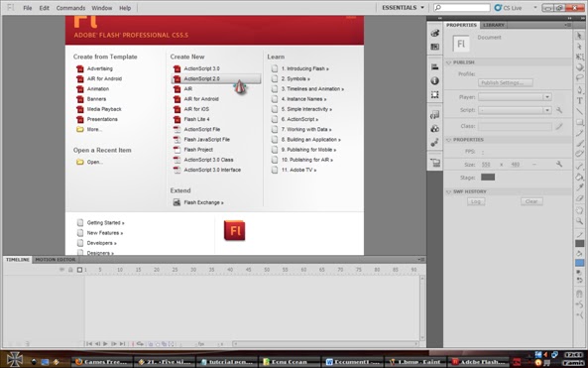This screenshot has height=368, width=588.
Task: Open the collapsed Transform panel icon
Action: (x=435, y=94)
